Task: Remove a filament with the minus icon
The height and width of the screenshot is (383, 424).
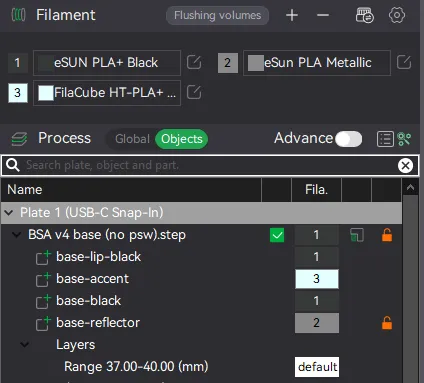Action: point(323,15)
